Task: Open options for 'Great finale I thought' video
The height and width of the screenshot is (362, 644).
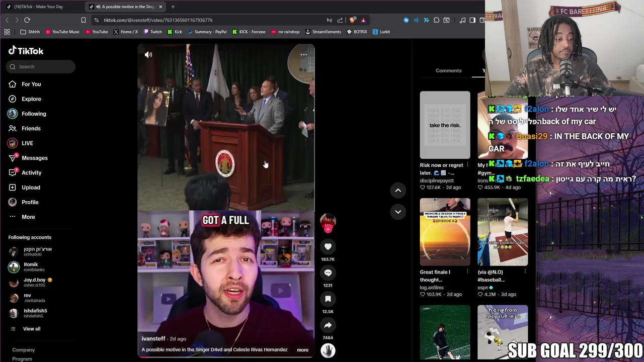Action: point(467,272)
